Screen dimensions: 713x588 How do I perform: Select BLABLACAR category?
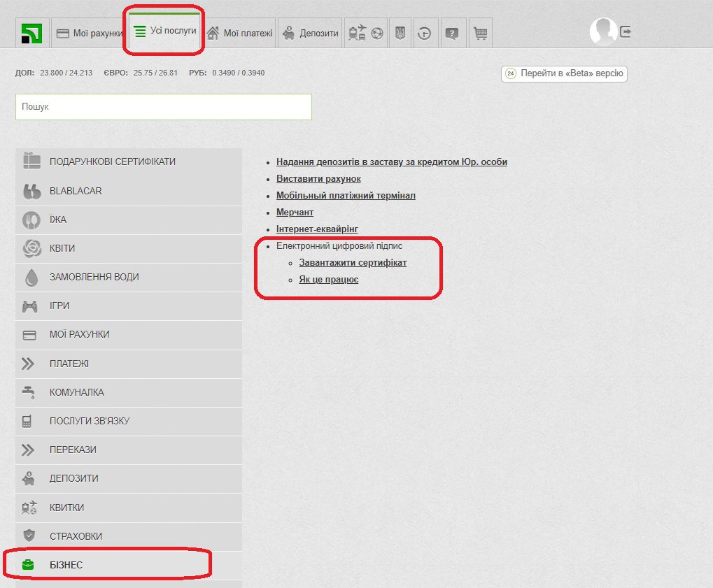click(129, 192)
